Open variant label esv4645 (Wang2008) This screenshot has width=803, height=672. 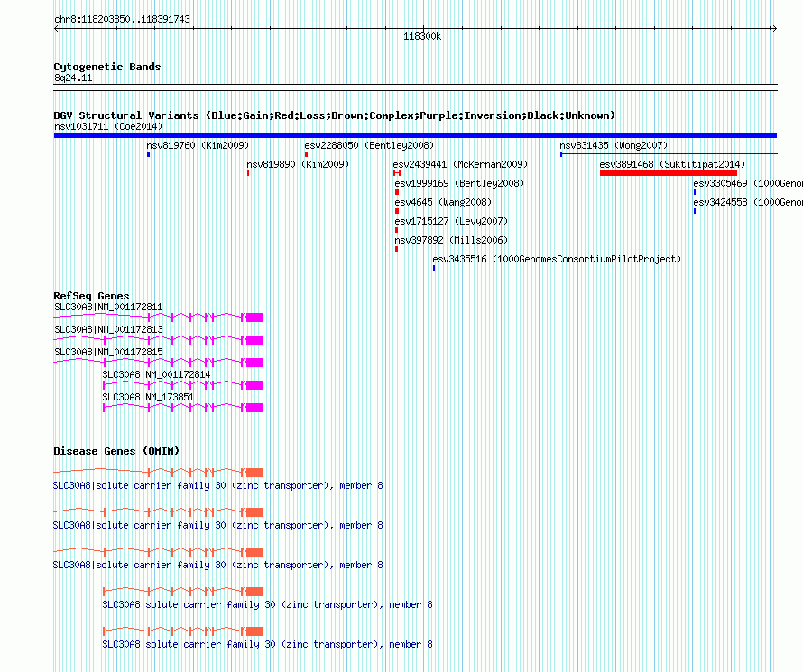(x=443, y=202)
